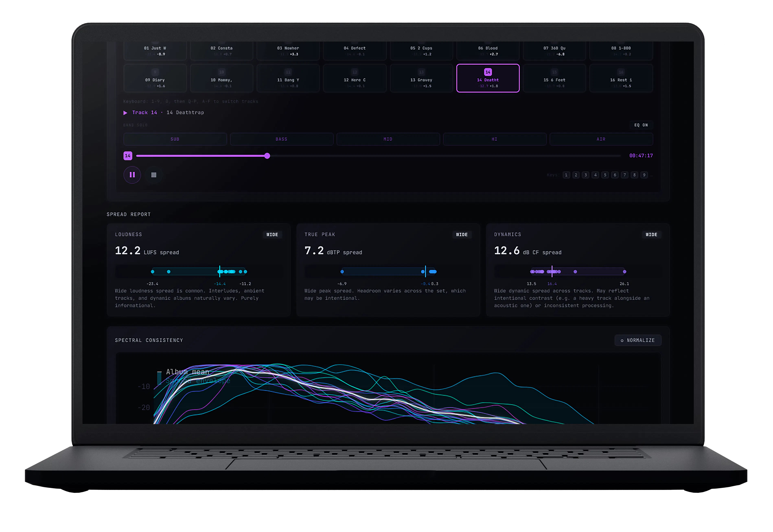Click key hint 1
Image resolution: width=773 pixels, height=532 pixels.
[566, 175]
